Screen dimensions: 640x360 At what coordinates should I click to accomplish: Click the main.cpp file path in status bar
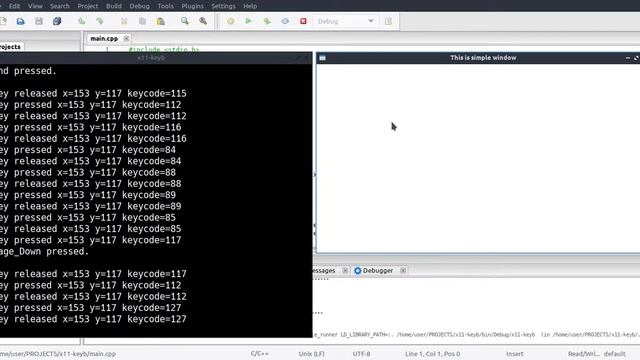pyautogui.click(x=58, y=354)
